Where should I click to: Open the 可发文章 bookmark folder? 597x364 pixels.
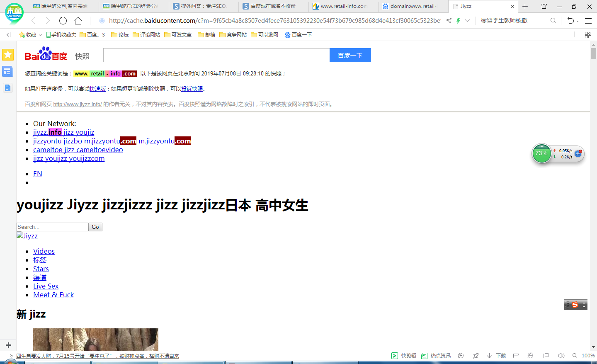click(x=178, y=35)
